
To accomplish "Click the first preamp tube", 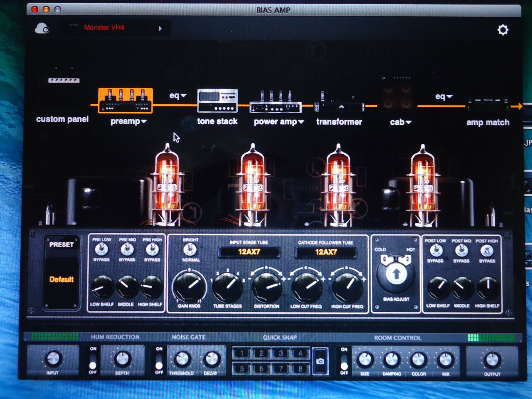I will tap(168, 185).
